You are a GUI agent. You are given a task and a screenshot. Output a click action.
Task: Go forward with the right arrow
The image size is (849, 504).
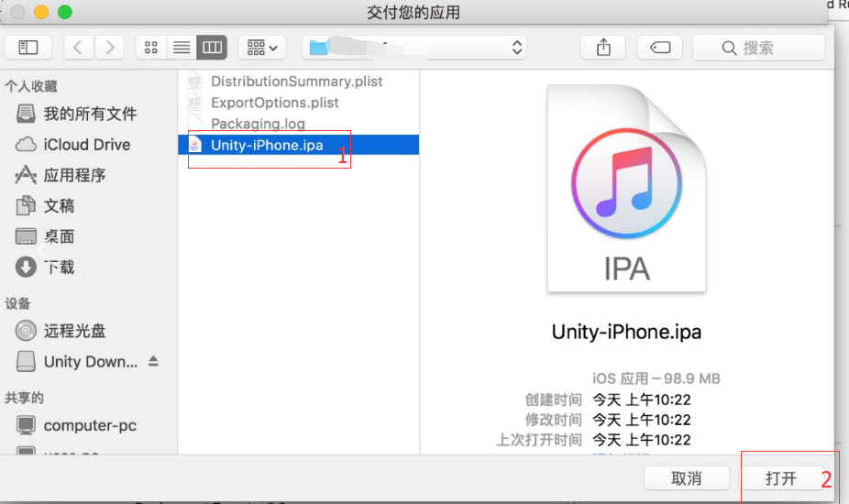coord(110,48)
